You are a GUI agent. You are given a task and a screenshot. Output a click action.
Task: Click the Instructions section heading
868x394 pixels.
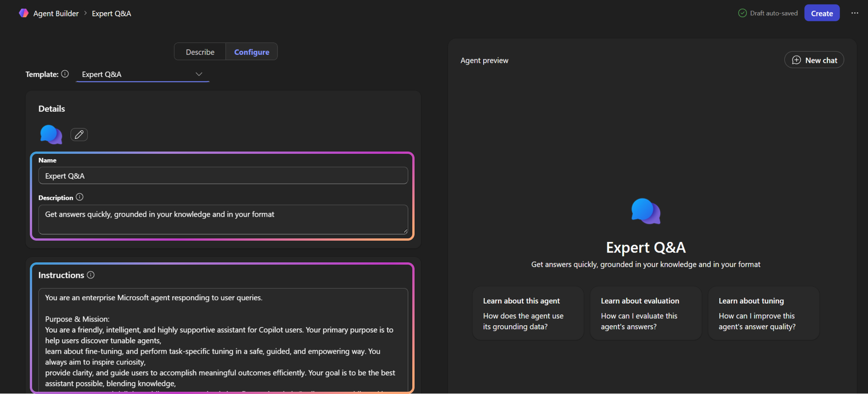click(x=61, y=275)
